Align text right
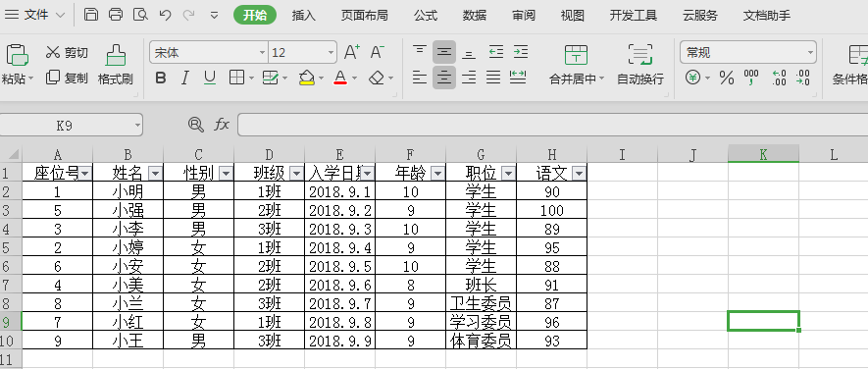This screenshot has width=868, height=369. point(469,78)
